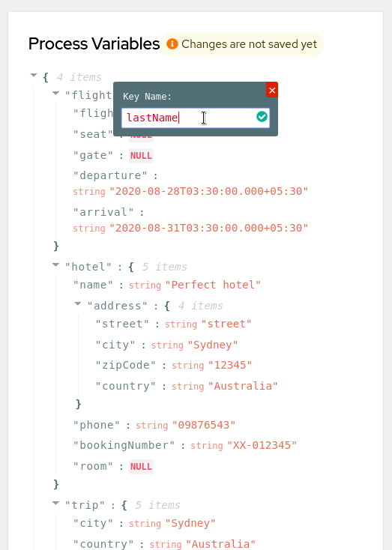This screenshot has width=392, height=550.
Task: Click the "4 items" label of root
Action: pyautogui.click(x=79, y=77)
